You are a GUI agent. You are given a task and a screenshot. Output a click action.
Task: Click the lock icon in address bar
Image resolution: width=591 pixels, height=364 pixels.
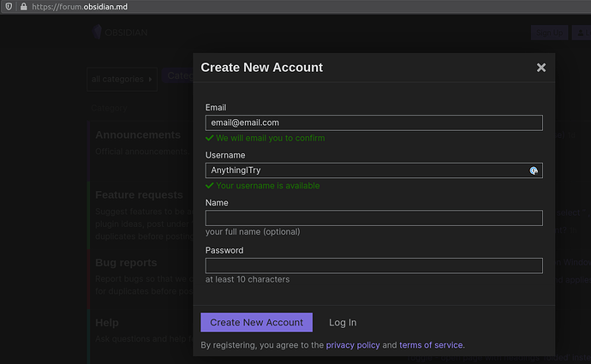pos(23,6)
